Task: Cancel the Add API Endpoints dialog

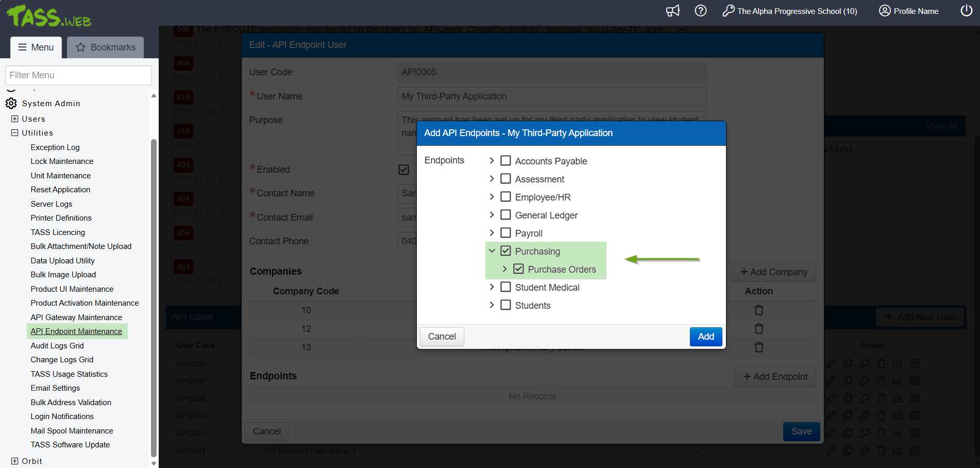Action: (x=442, y=337)
